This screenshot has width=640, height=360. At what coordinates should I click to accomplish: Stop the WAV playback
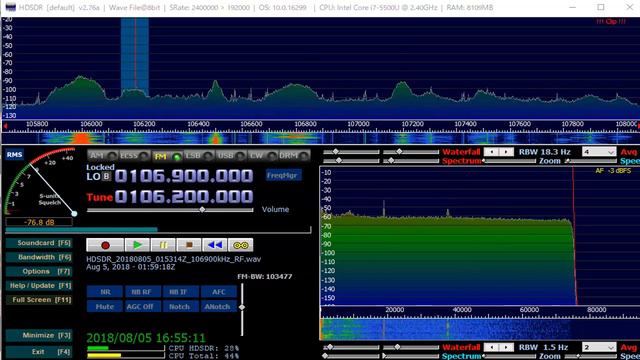click(189, 245)
